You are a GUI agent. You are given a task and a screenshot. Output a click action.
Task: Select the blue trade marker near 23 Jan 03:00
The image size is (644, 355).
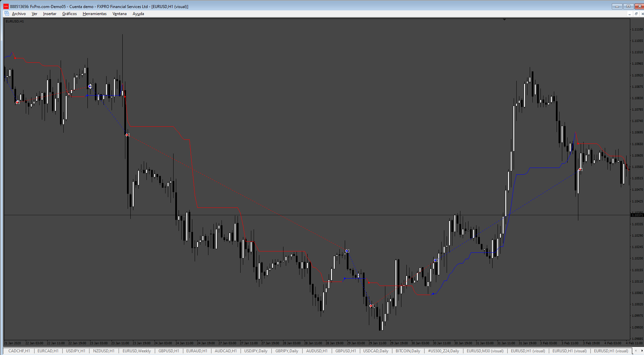90,86
